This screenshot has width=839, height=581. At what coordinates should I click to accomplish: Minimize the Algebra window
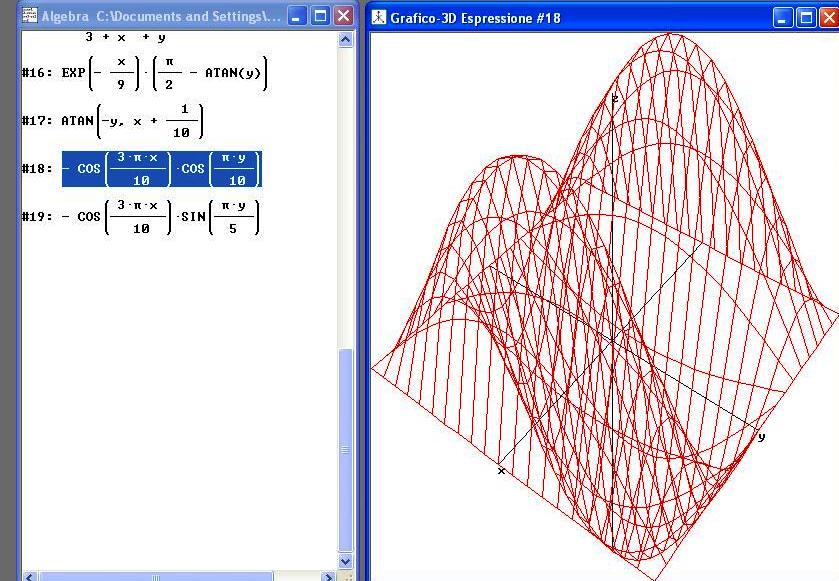click(x=296, y=16)
